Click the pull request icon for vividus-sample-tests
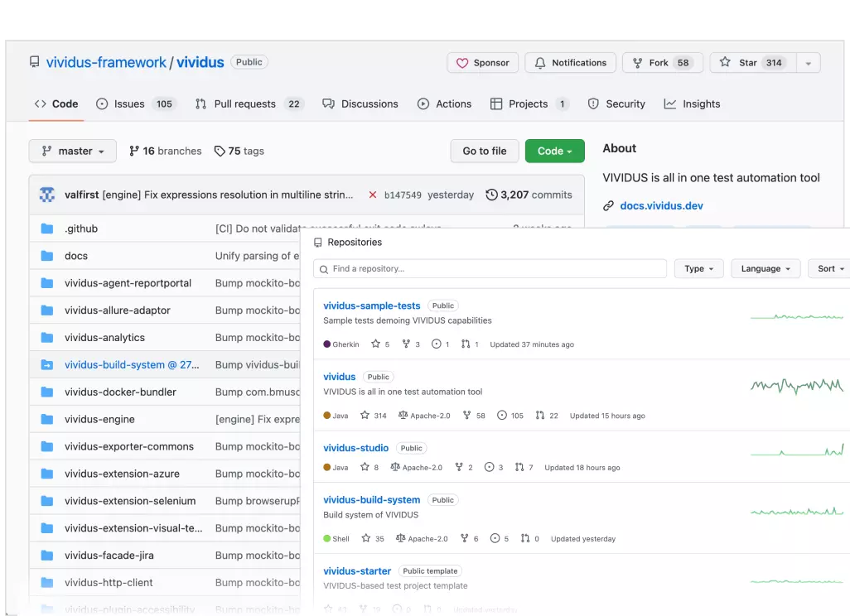The width and height of the screenshot is (850, 616). [x=465, y=344]
